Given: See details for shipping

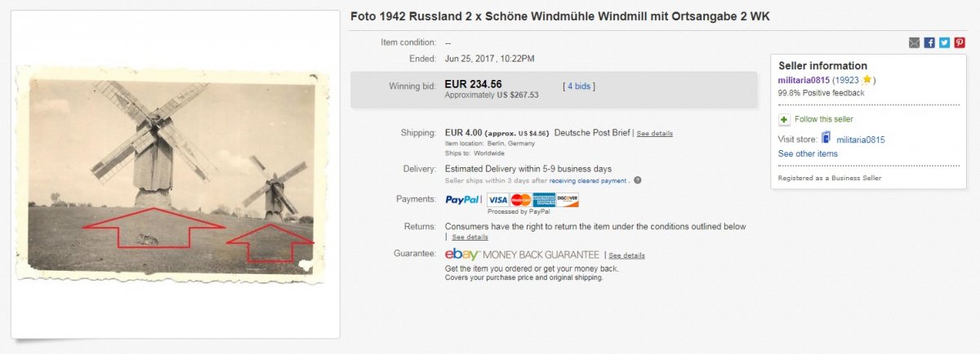Looking at the screenshot, I should (x=654, y=134).
